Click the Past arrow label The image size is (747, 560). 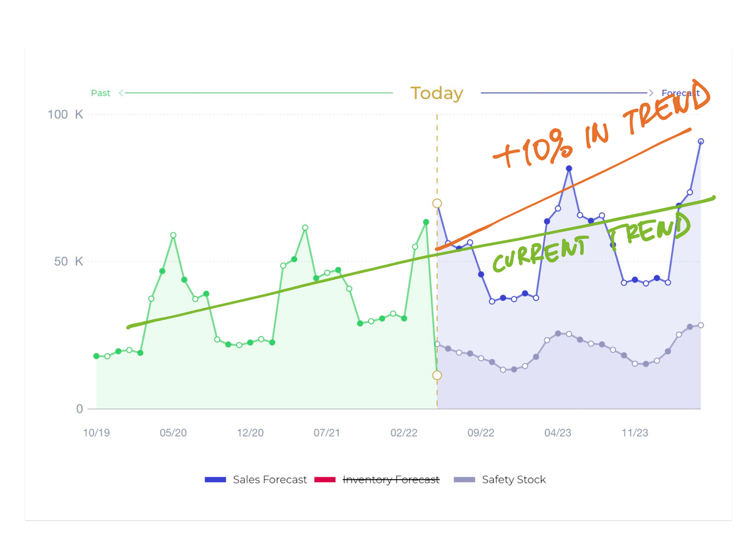pos(100,93)
